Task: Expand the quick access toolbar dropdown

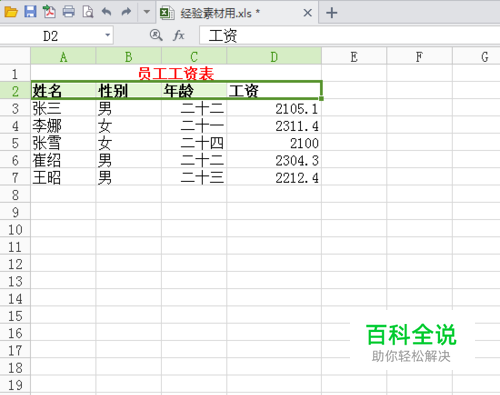Action: (x=146, y=12)
